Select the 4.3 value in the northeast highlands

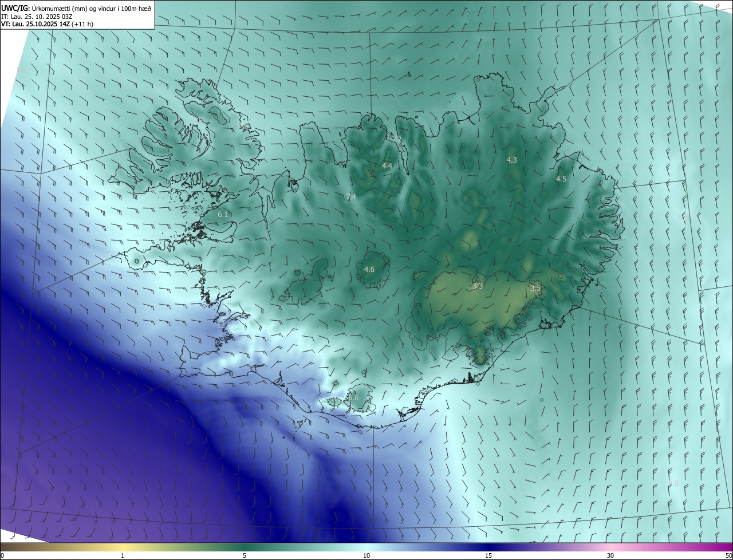coord(512,160)
